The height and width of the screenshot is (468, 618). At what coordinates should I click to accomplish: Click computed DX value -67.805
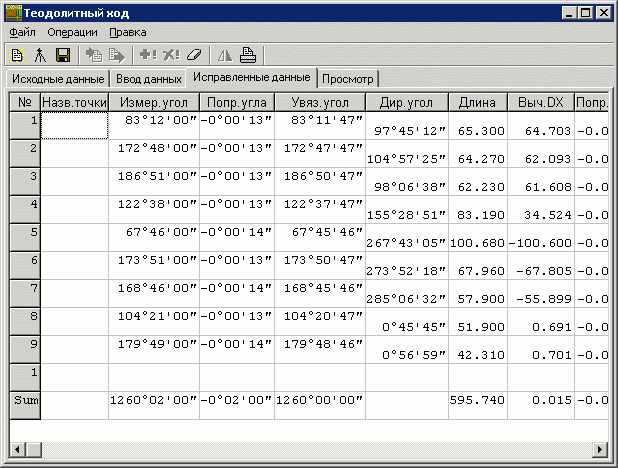click(544, 271)
